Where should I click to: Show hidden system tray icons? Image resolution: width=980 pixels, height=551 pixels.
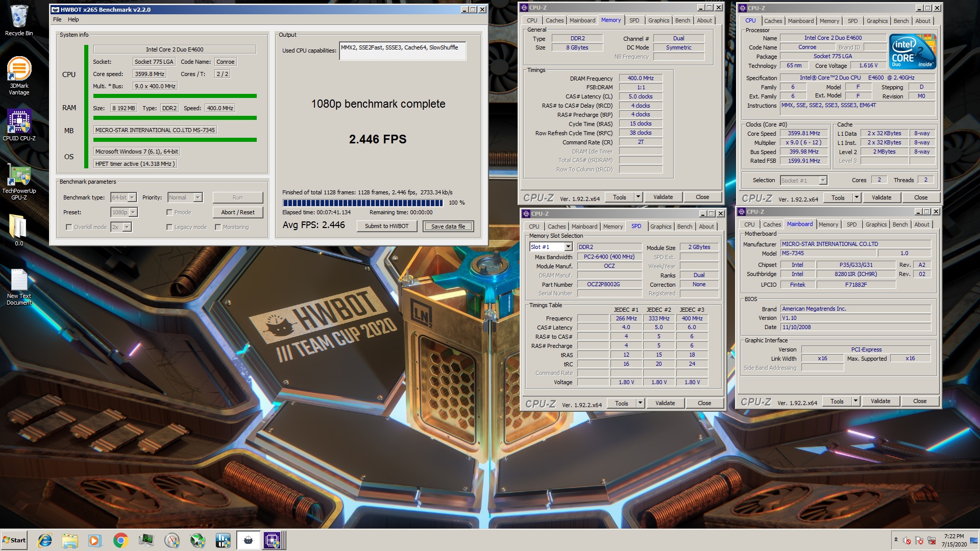click(896, 540)
